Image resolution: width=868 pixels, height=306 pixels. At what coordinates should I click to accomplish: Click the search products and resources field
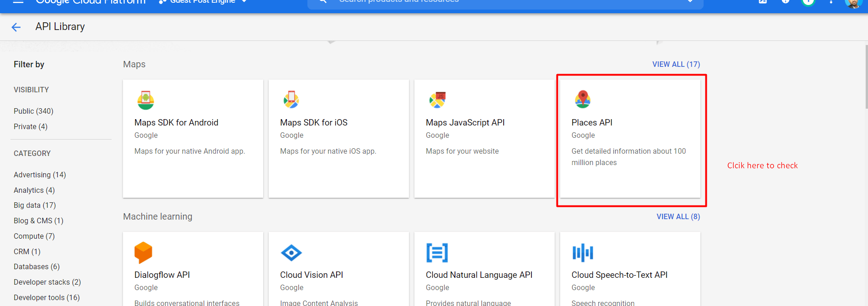coord(501,2)
